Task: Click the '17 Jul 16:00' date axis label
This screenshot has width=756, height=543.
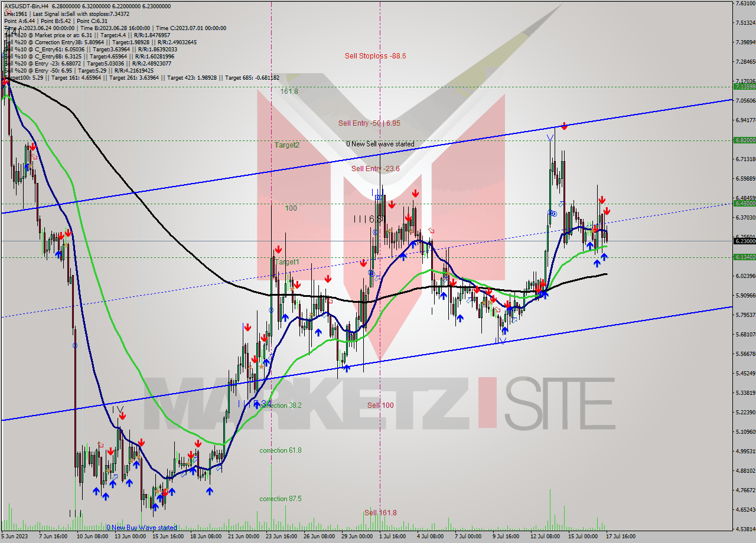Action: click(621, 537)
